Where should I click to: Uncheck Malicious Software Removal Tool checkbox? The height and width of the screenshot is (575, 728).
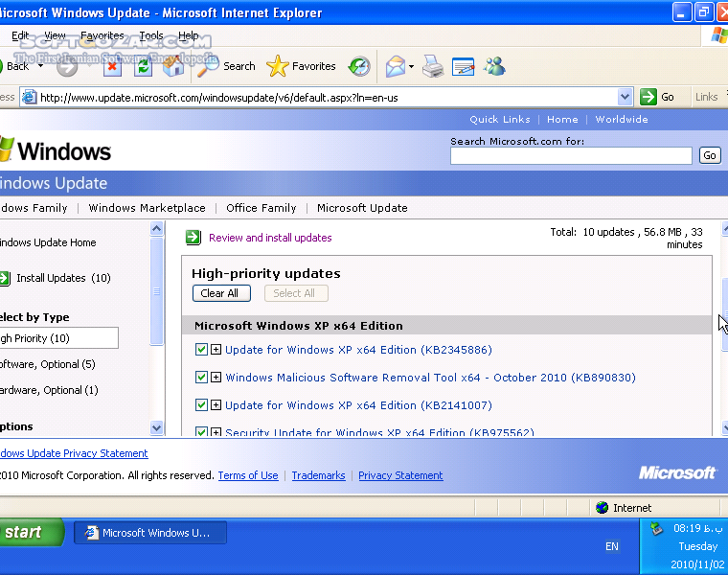point(201,378)
